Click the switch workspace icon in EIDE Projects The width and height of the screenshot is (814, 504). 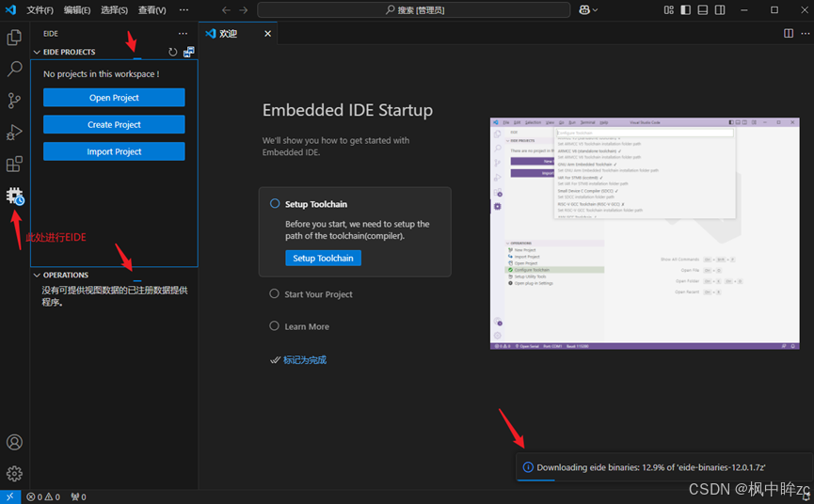point(189,52)
